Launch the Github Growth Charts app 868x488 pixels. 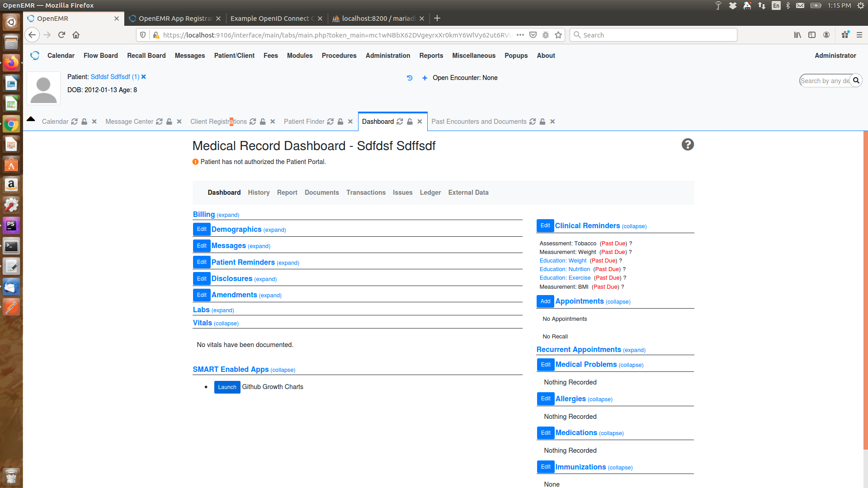pos(227,387)
